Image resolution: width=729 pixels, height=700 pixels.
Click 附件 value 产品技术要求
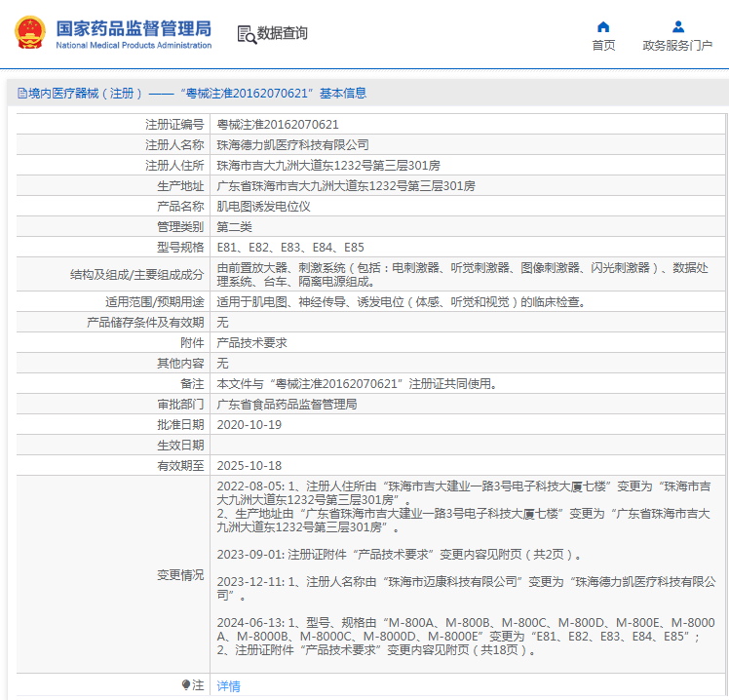[x=252, y=343]
